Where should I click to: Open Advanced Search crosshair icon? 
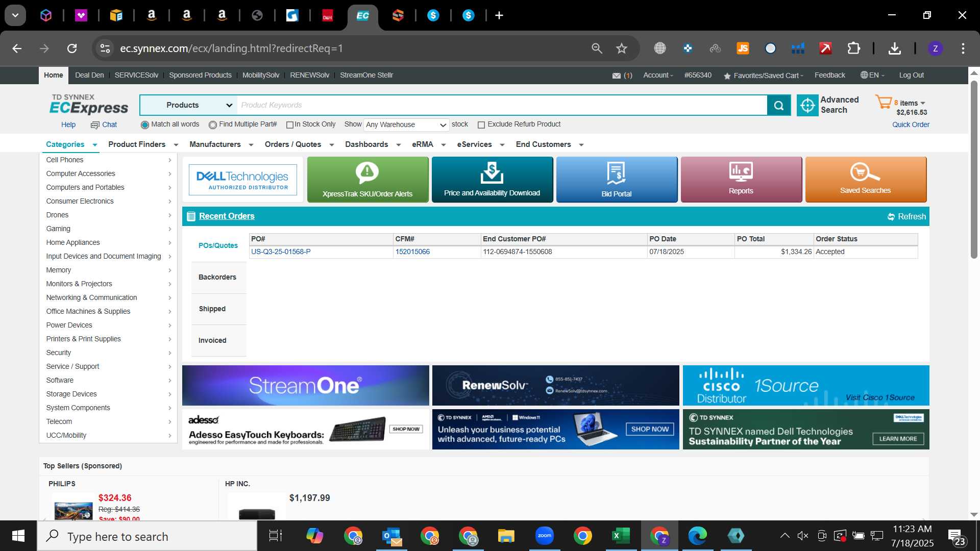(807, 105)
